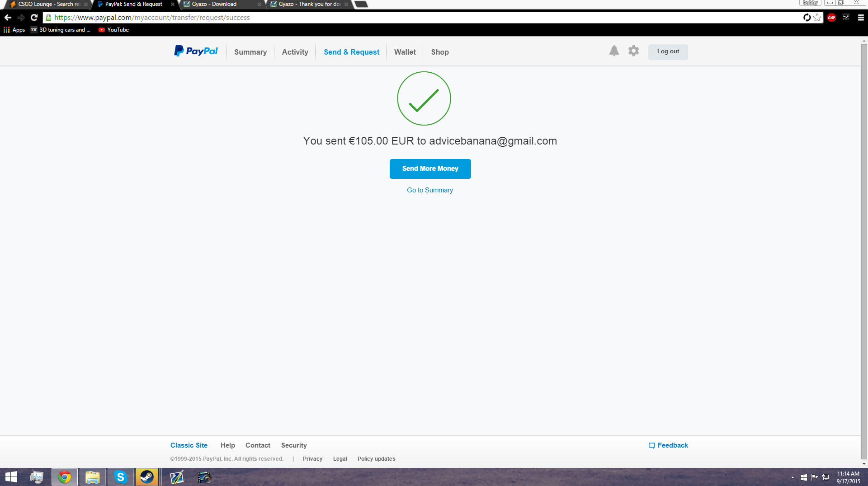Screen dimensions: 868x486
Task: Open PayPal notifications bell
Action: pyautogui.click(x=613, y=51)
